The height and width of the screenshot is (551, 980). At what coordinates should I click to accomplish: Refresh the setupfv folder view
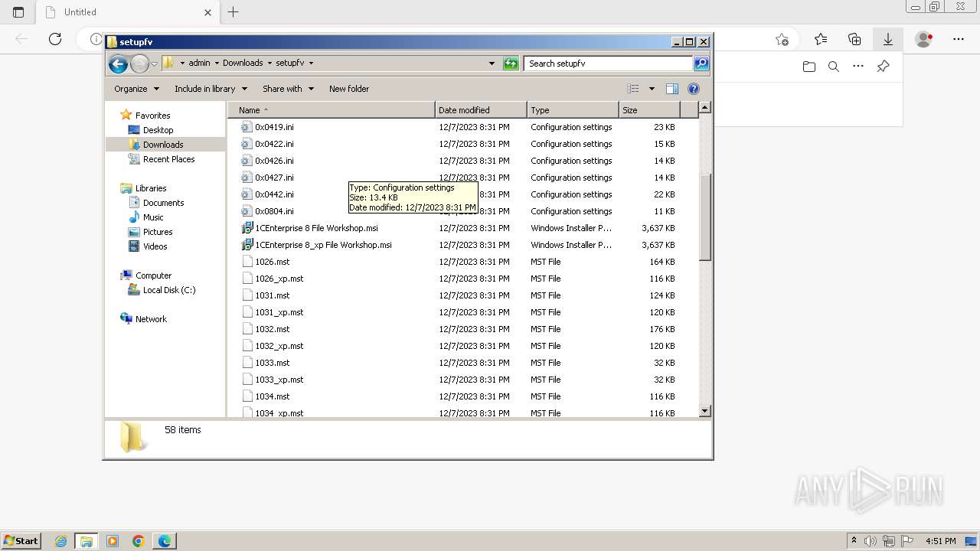tap(511, 64)
